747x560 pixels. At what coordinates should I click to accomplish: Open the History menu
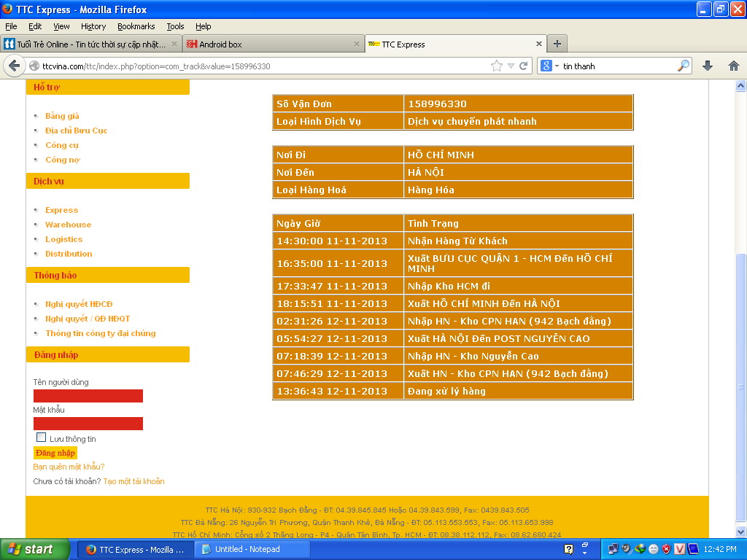pos(93,26)
